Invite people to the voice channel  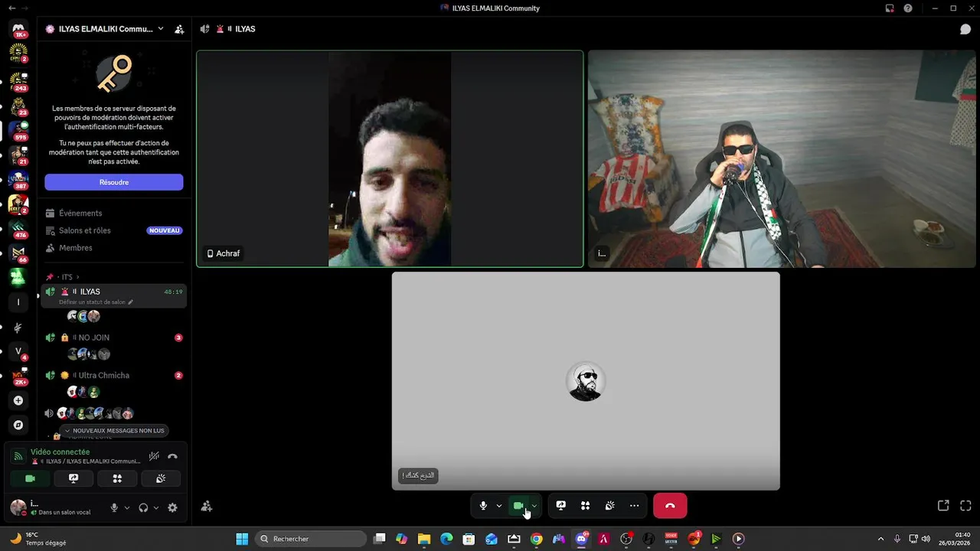click(x=206, y=506)
